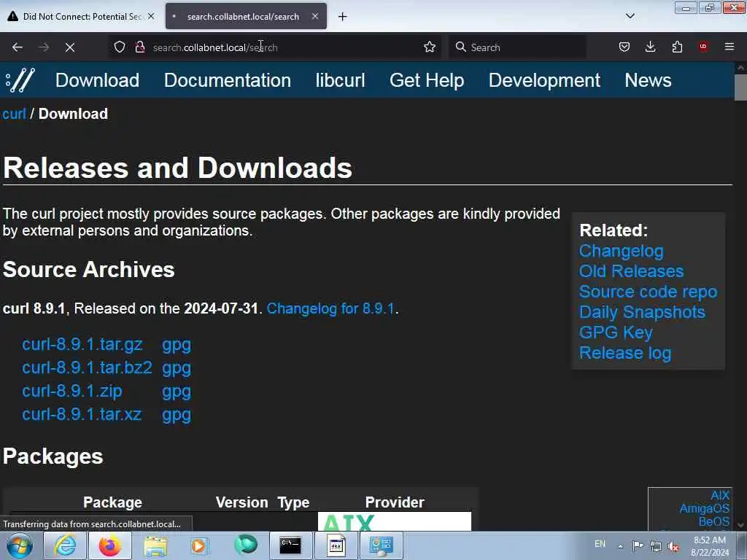
Task: Open gpg signature for tar.gz
Action: (x=177, y=345)
